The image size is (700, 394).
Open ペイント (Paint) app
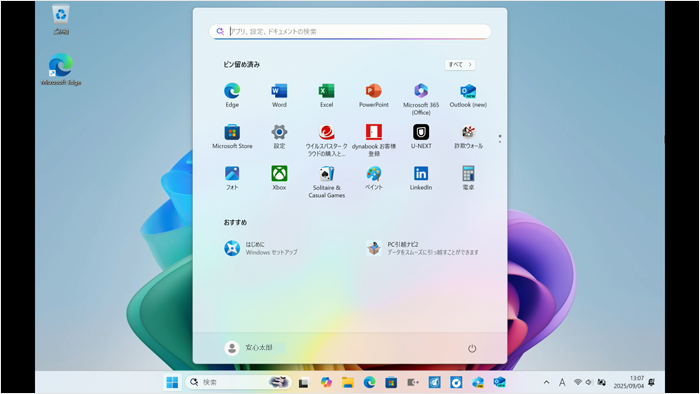374,178
